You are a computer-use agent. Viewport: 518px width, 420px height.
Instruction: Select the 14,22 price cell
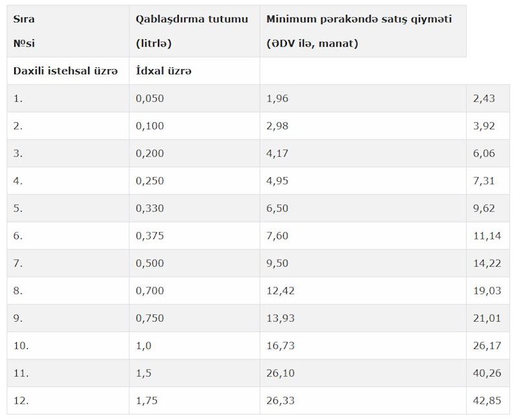487,263
